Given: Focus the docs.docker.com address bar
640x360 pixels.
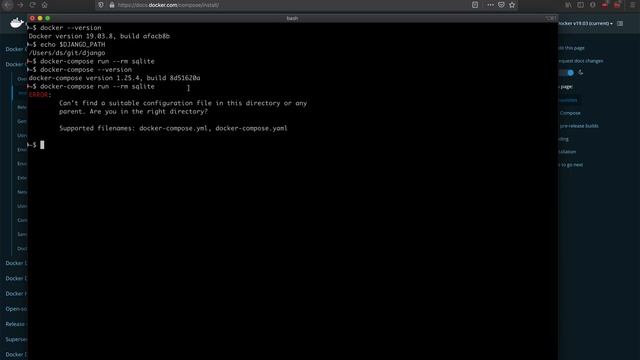Looking at the screenshot, I should tap(286, 5).
